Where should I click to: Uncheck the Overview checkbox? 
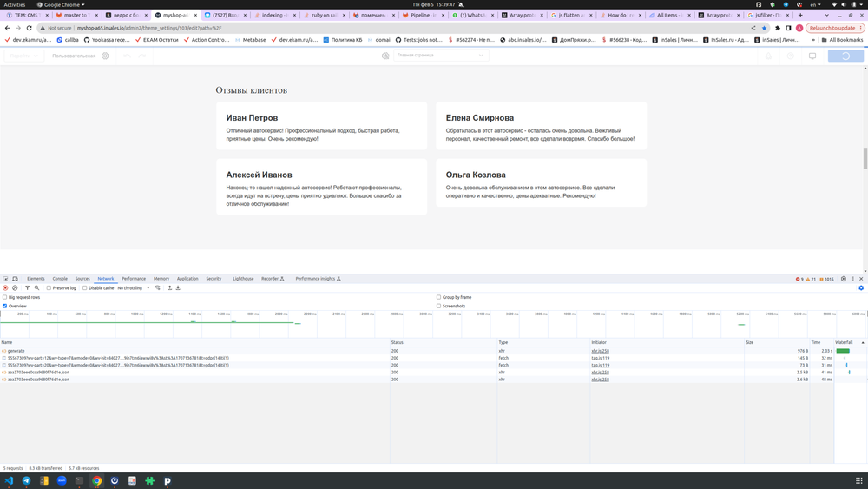point(4,306)
